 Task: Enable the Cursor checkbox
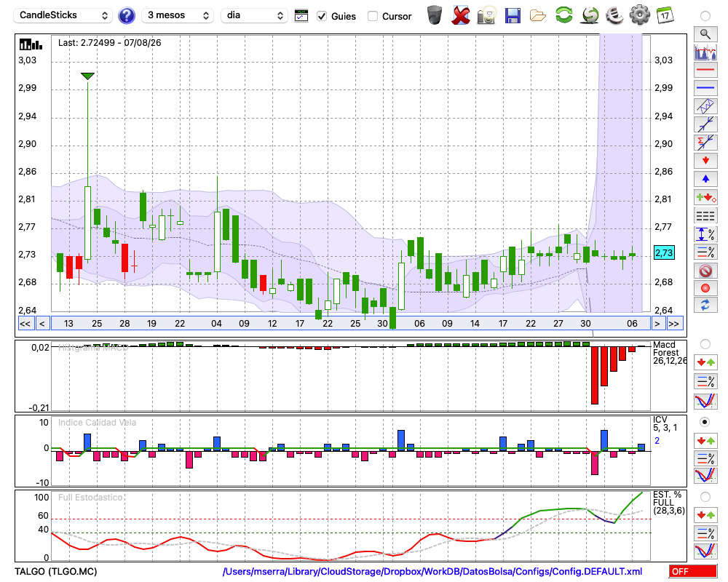372,16
